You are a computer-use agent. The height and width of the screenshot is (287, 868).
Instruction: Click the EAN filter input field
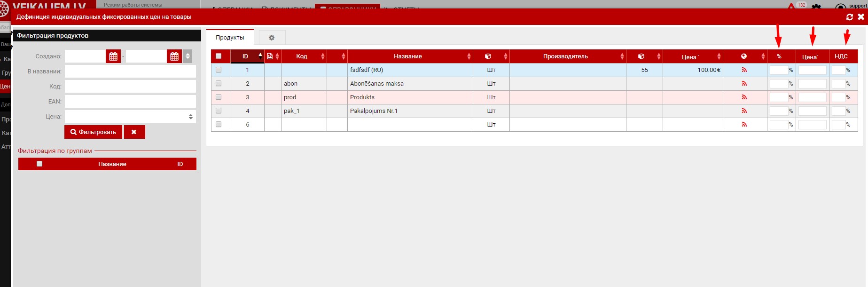(130, 102)
